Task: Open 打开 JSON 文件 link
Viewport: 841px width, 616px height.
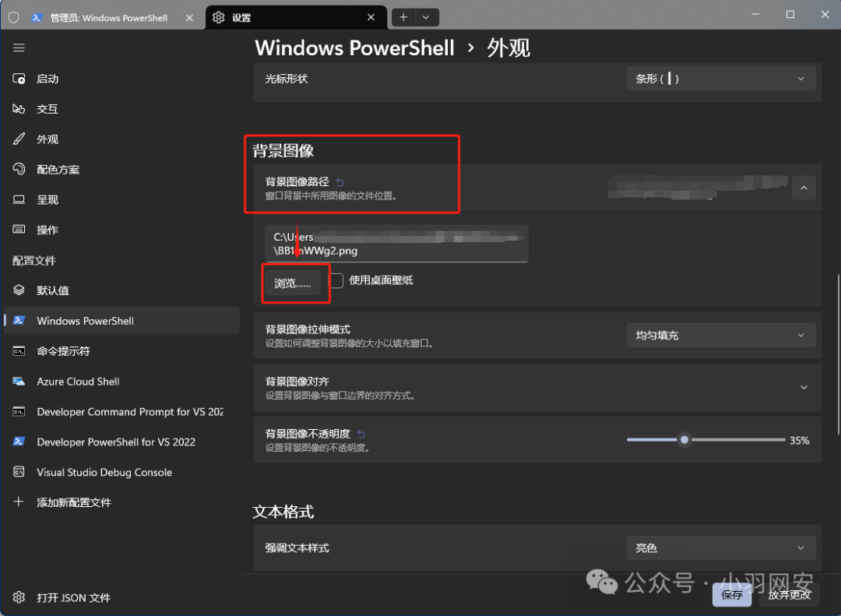Action: (x=121, y=597)
